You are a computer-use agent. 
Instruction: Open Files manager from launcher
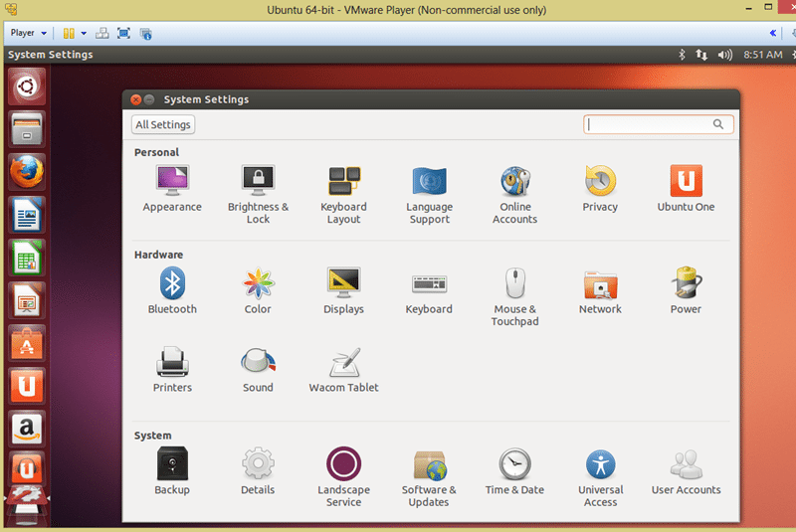(27, 129)
